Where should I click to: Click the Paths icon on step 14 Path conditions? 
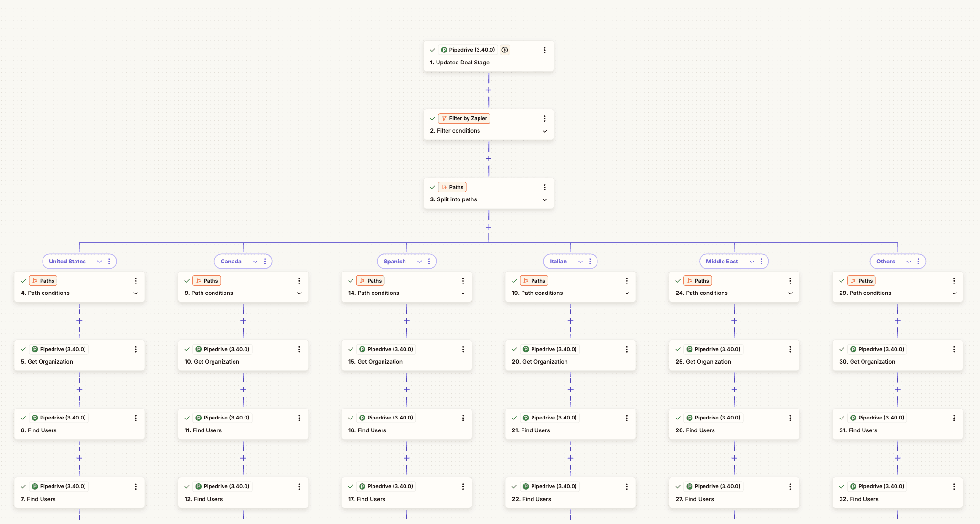363,281
